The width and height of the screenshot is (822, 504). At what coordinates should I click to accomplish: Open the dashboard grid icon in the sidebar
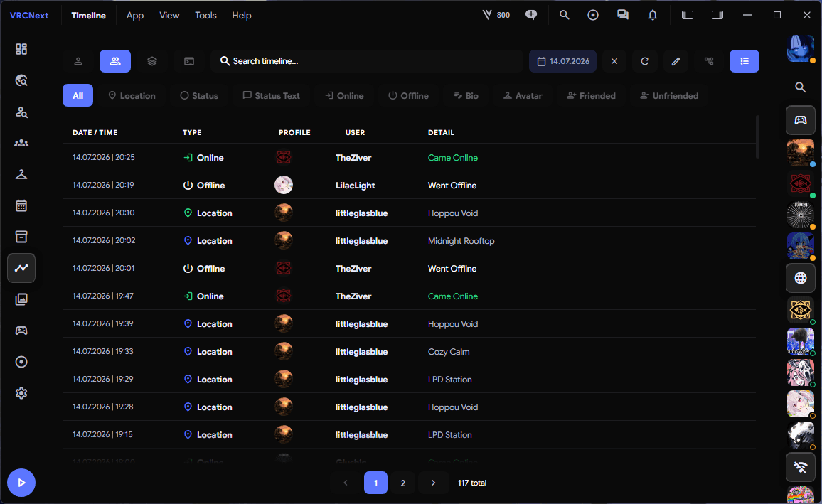[x=21, y=49]
